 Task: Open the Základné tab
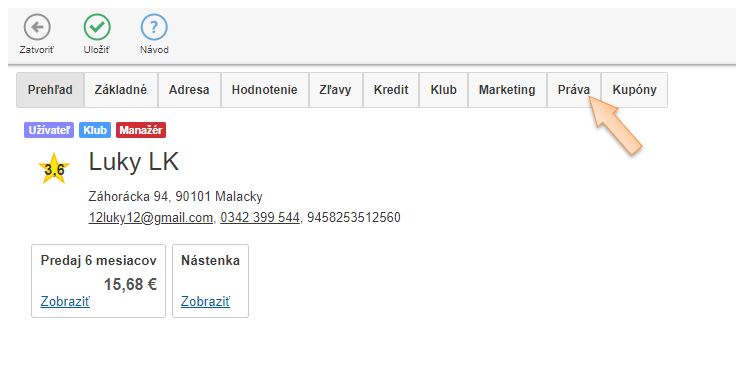tap(121, 90)
